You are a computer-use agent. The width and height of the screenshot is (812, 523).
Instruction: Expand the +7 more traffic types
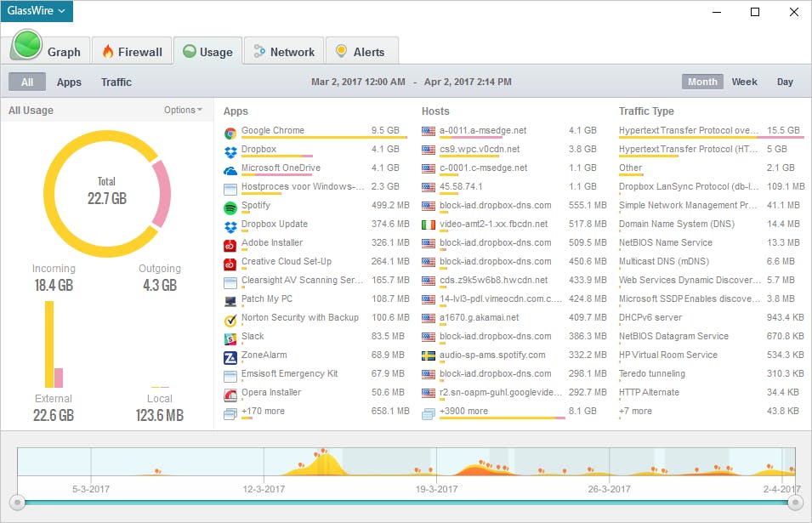(635, 411)
